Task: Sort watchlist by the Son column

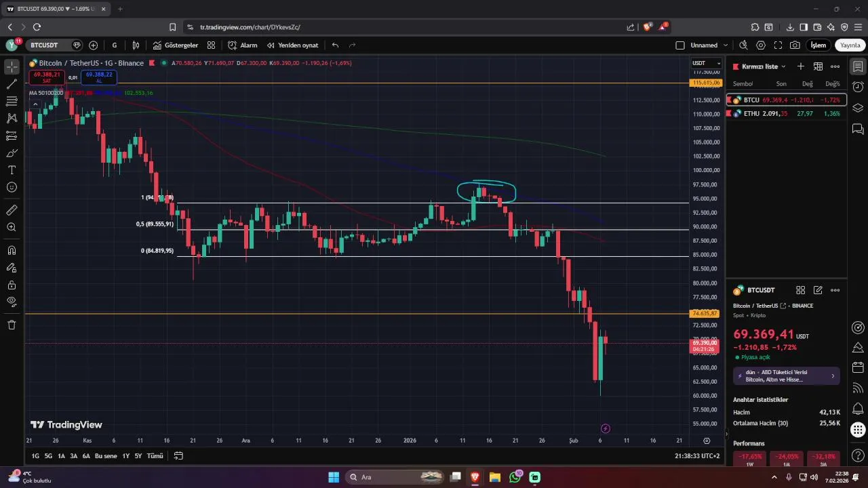Action: pos(781,84)
